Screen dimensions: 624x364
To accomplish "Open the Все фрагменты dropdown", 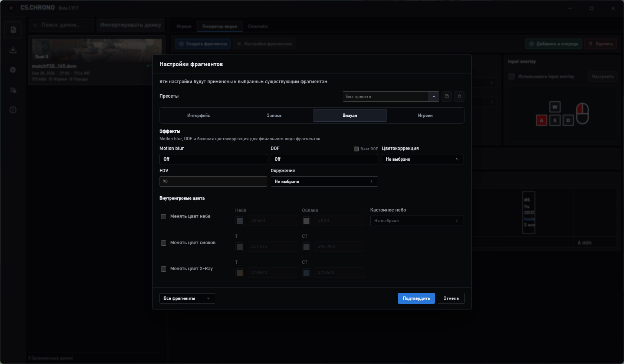I will pos(187,298).
